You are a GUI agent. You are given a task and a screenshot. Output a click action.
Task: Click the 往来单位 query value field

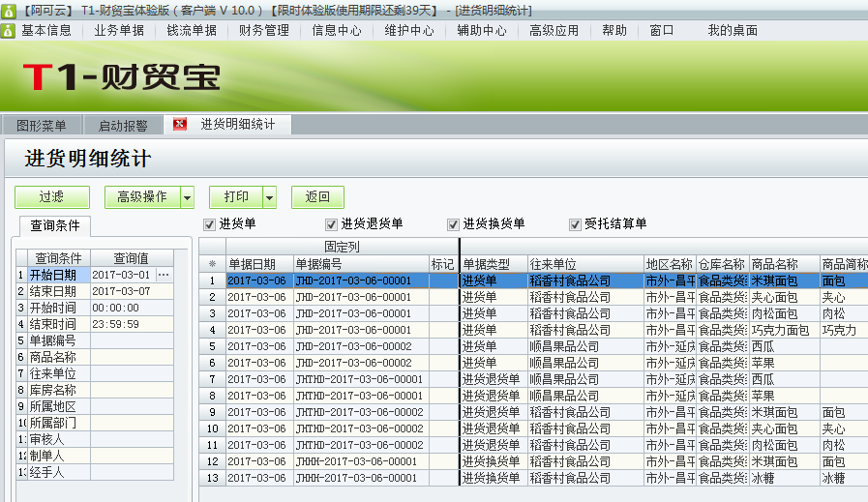(x=132, y=373)
